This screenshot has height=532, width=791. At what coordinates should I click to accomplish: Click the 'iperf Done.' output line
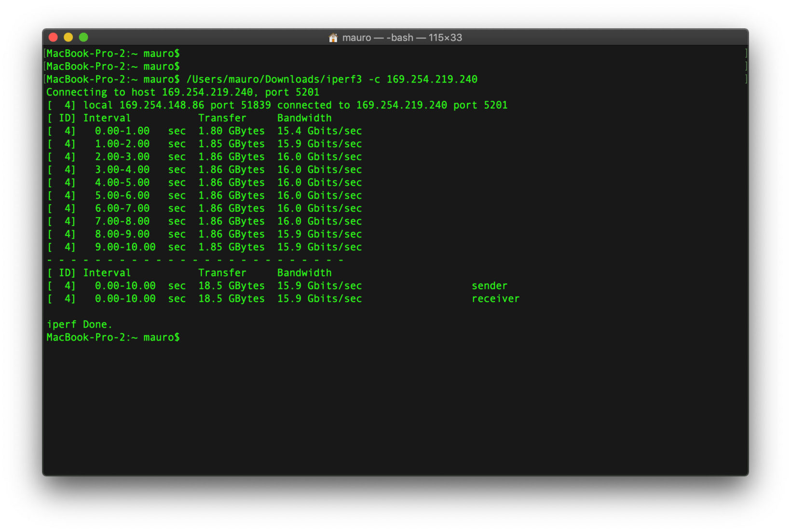click(x=80, y=325)
